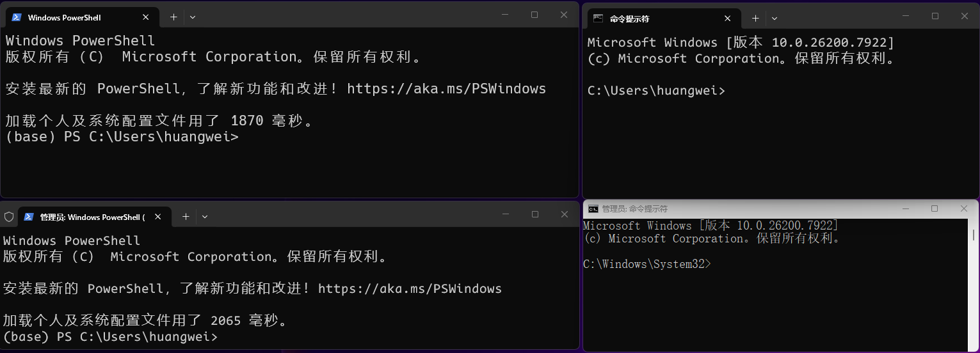The image size is (980, 353).
Task: Open the aka.ms/PSWindows link in the 管理员 PowerShell window
Action: pyautogui.click(x=410, y=288)
